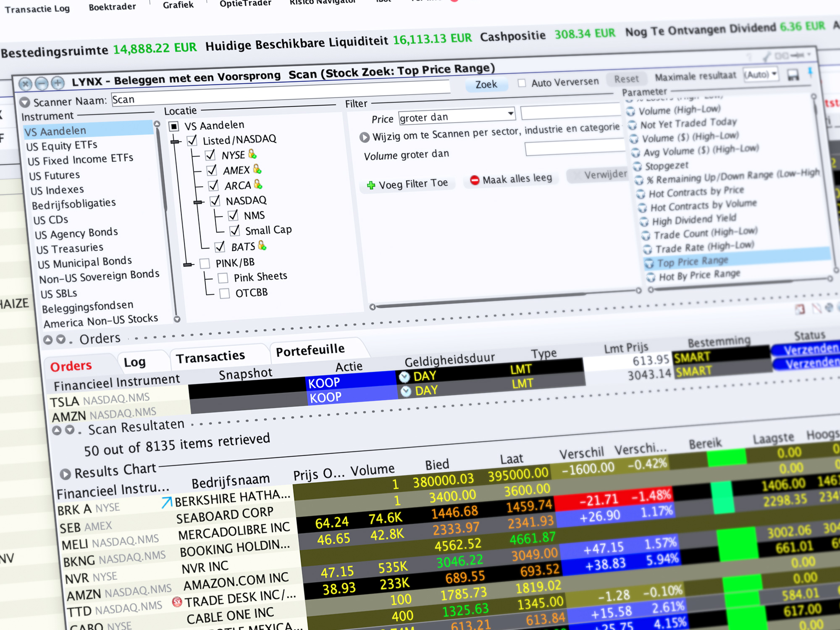This screenshot has width=840, height=630.
Task: Collapse the Scanner Naam section arrow
Action: (25, 102)
